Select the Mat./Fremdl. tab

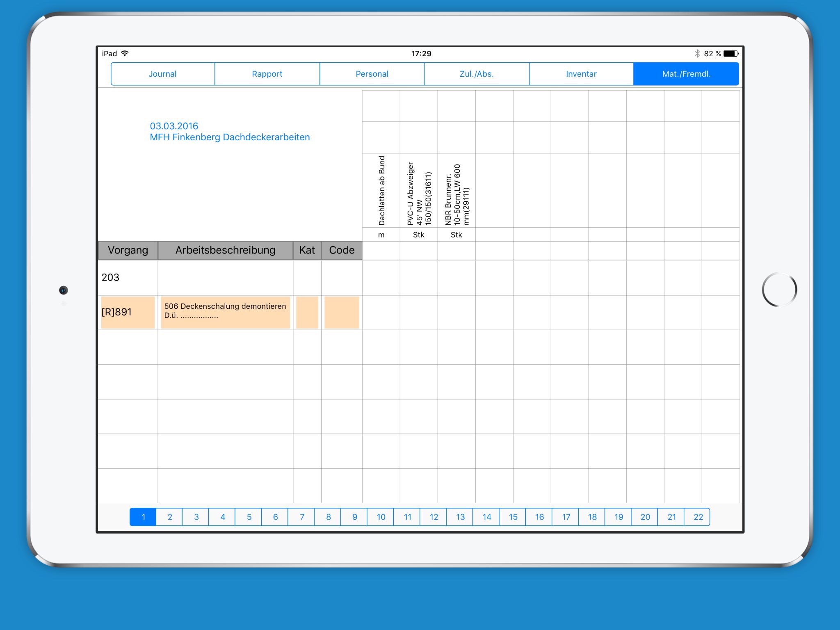click(x=686, y=74)
